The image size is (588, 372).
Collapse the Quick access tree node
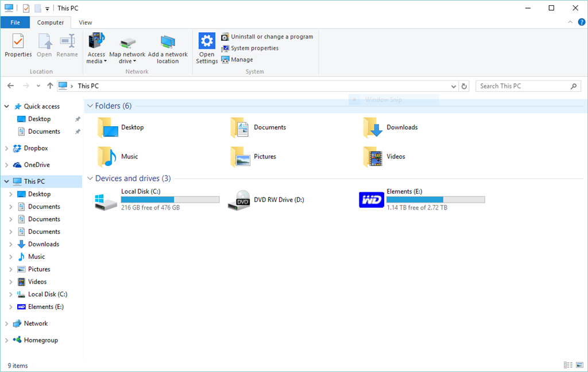[x=6, y=107]
